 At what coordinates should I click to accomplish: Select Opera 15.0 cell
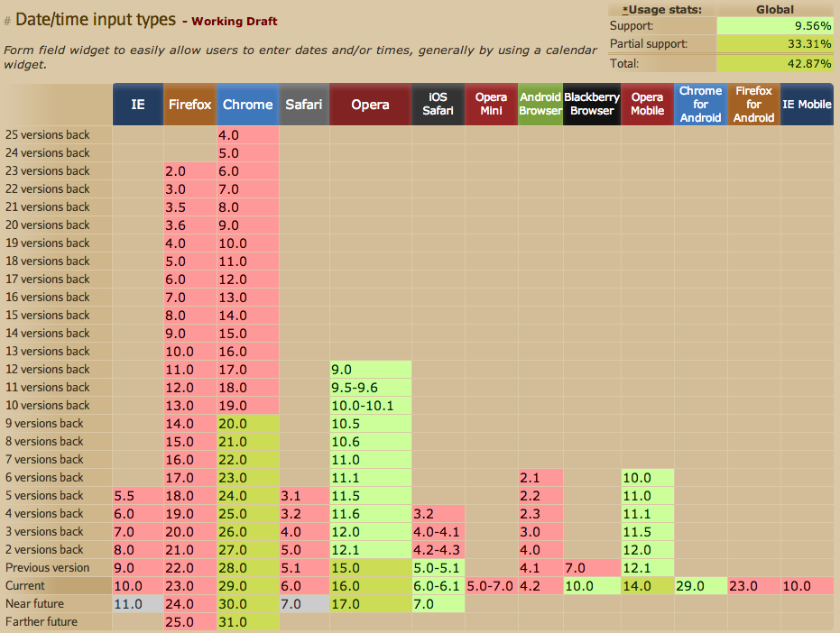[x=370, y=568]
